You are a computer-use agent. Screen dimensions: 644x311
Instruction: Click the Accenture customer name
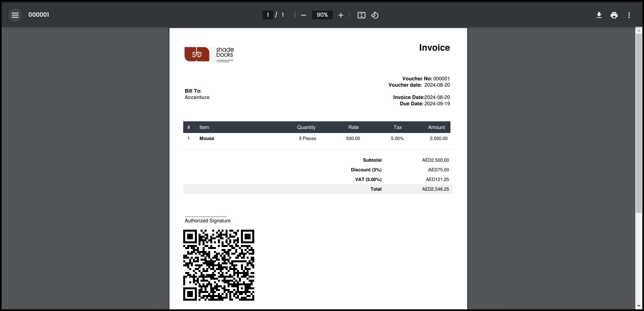tap(197, 97)
